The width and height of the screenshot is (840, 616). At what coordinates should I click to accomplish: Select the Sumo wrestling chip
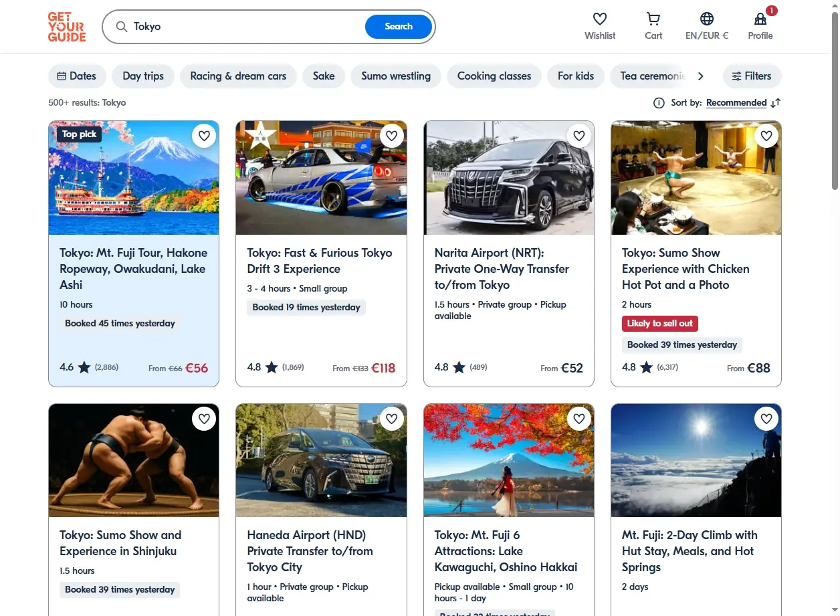396,76
